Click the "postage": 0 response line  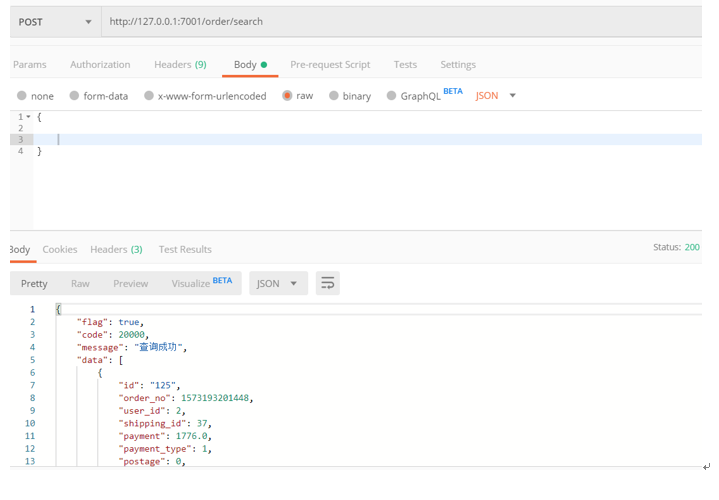point(152,461)
